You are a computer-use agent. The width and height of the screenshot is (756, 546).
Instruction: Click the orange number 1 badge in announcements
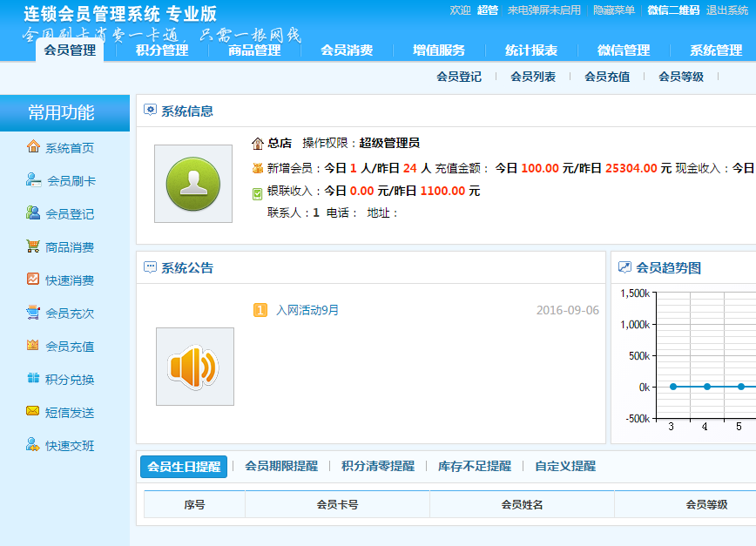pyautogui.click(x=260, y=310)
